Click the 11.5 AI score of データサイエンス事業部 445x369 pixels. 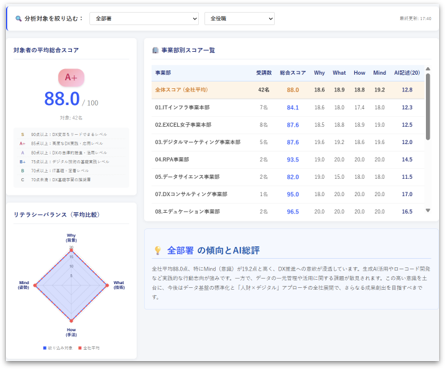coord(407,177)
